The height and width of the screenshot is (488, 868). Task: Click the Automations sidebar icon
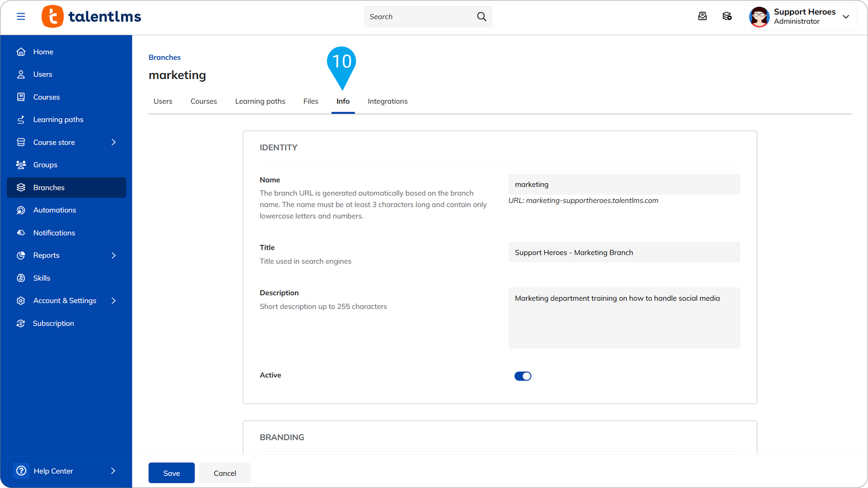click(x=21, y=210)
